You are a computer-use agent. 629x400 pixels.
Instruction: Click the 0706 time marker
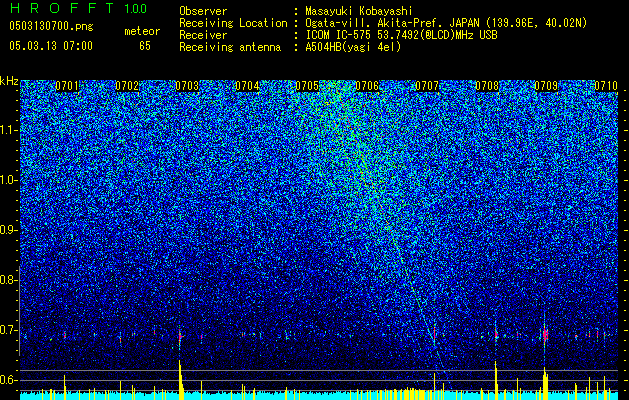367,86
